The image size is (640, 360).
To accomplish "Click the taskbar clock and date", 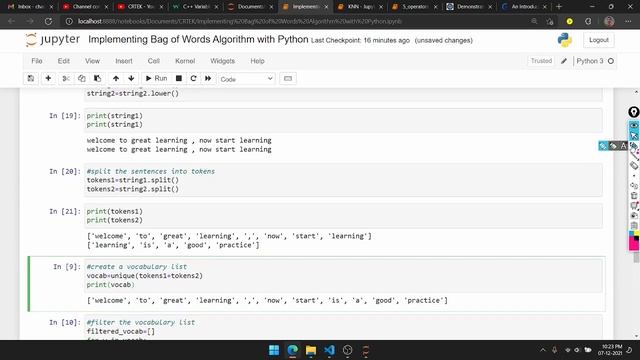I will (611, 350).
